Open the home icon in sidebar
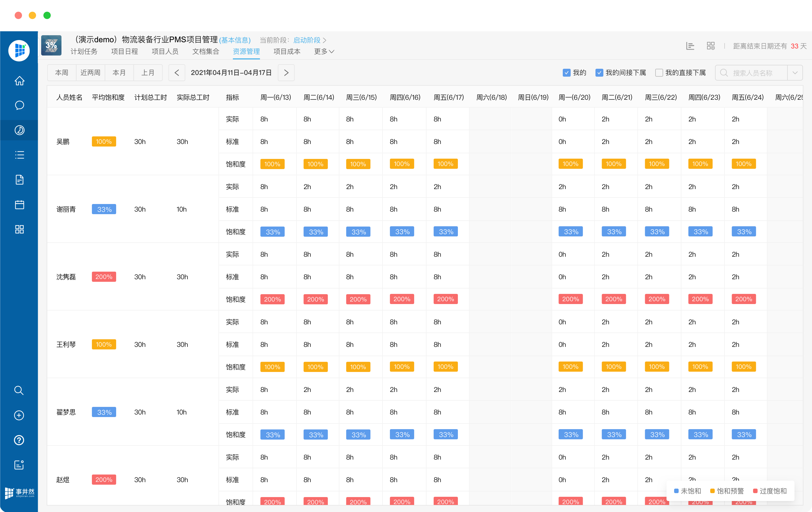The width and height of the screenshot is (812, 512). click(19, 81)
